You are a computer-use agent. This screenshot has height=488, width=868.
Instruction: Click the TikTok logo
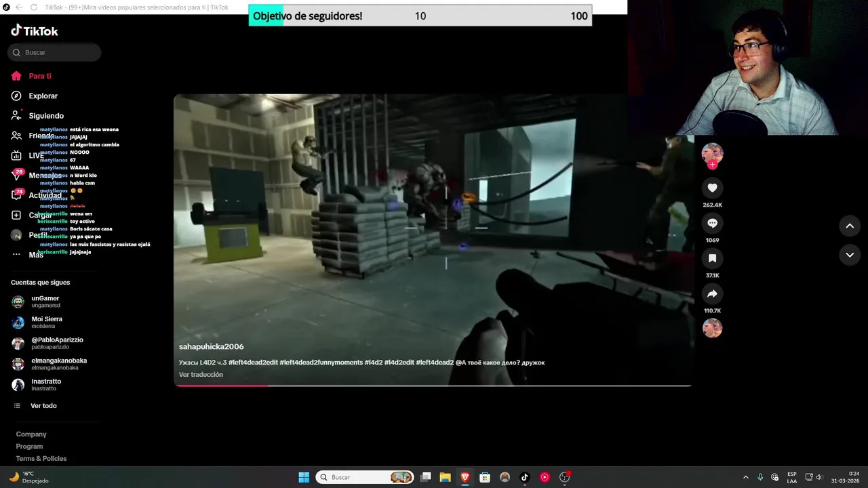click(x=35, y=30)
